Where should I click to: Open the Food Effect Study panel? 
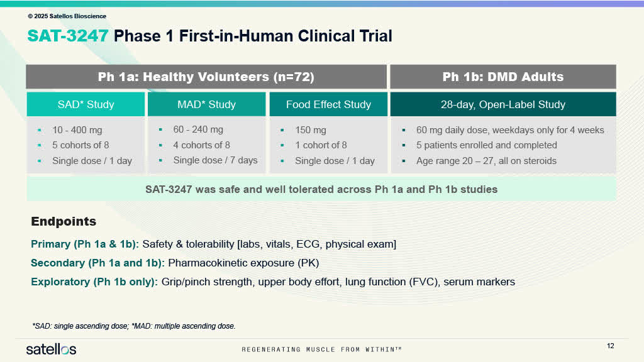pos(328,104)
